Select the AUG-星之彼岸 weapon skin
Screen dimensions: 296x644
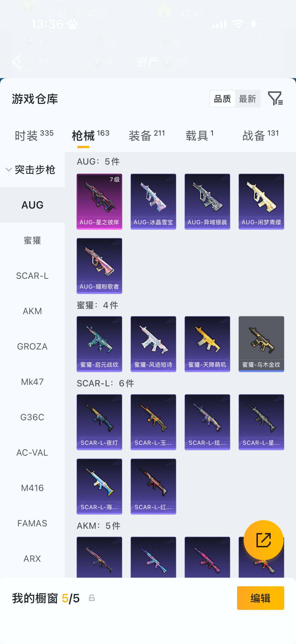tap(99, 201)
